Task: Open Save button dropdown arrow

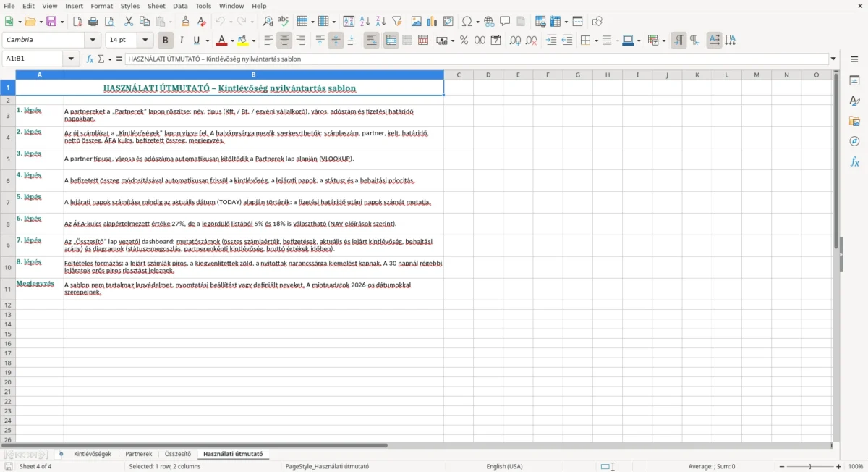Action: coord(62,22)
